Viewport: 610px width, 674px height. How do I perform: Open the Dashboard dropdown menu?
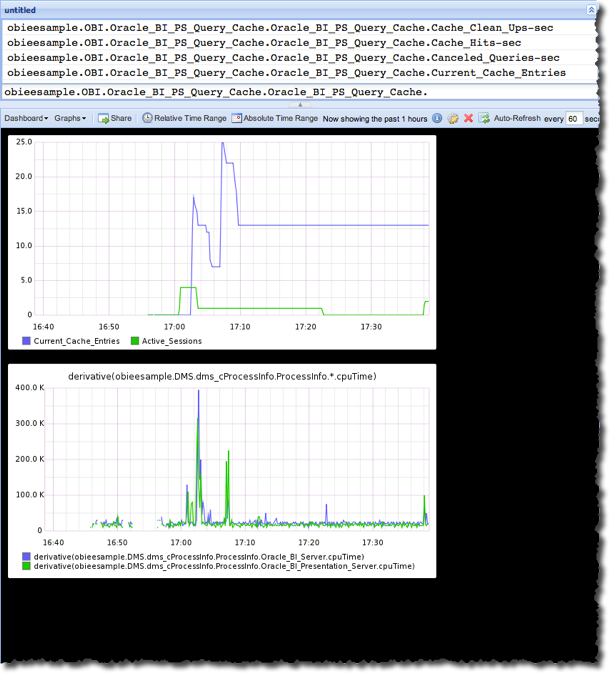point(26,118)
